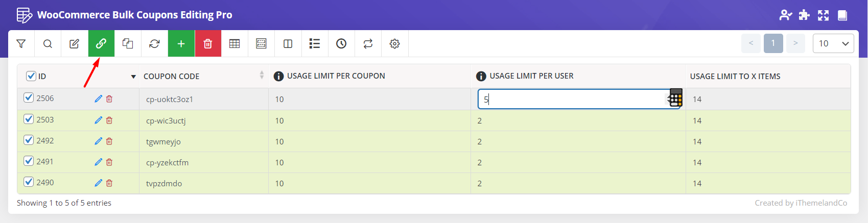Open the filter form icon
This screenshot has height=223, width=868.
(x=21, y=44)
